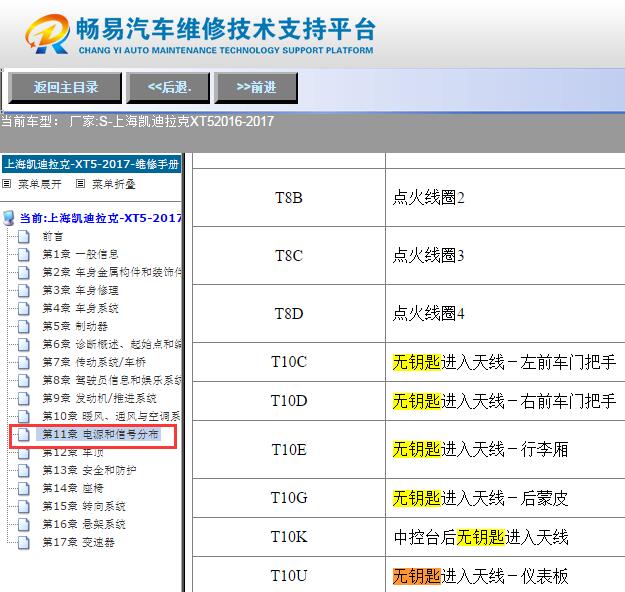The image size is (625, 592).
Task: Click the 点火线圈2 cell
Action: click(x=505, y=198)
